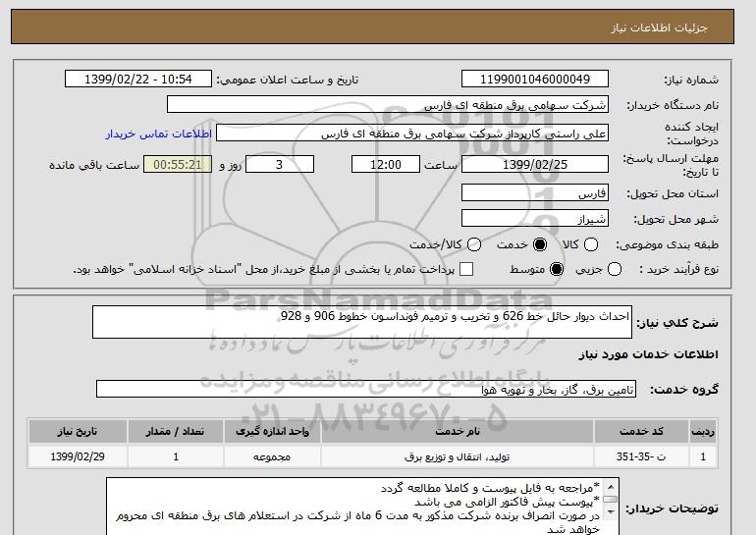
Task: Click the deadline date field 1399/02/25
Action: pos(535,164)
